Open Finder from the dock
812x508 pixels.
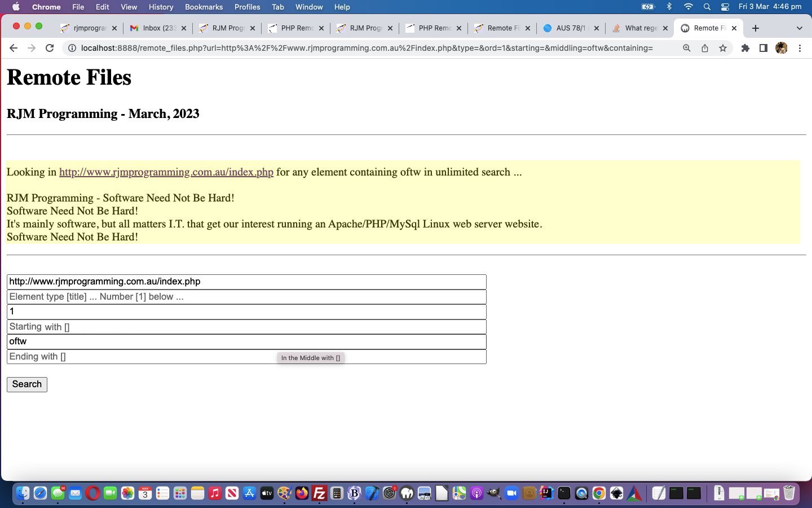[x=23, y=493]
